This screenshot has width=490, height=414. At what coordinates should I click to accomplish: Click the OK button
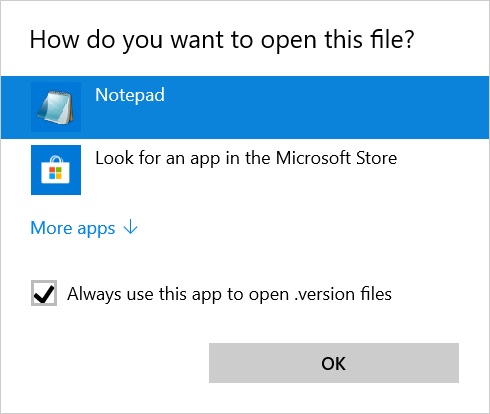pyautogui.click(x=334, y=363)
